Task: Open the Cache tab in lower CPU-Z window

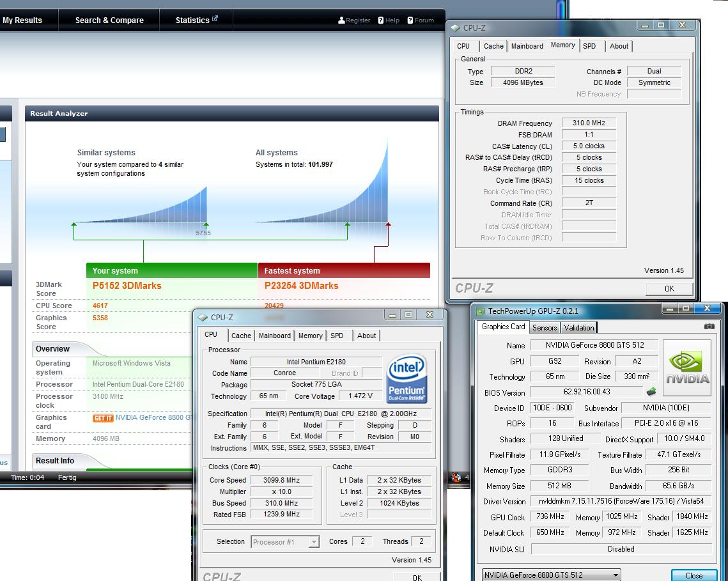Action: pyautogui.click(x=241, y=336)
